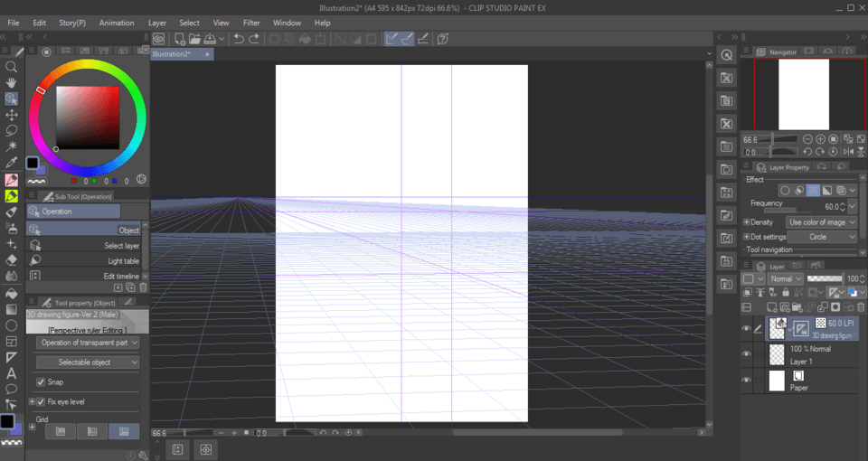Open the Animation menu
The height and width of the screenshot is (461, 868).
tap(117, 23)
